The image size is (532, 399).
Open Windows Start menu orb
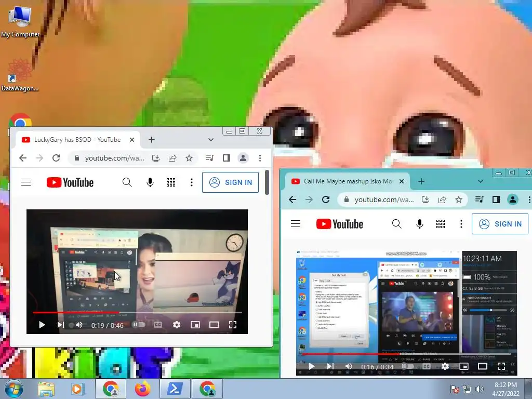pyautogui.click(x=14, y=389)
